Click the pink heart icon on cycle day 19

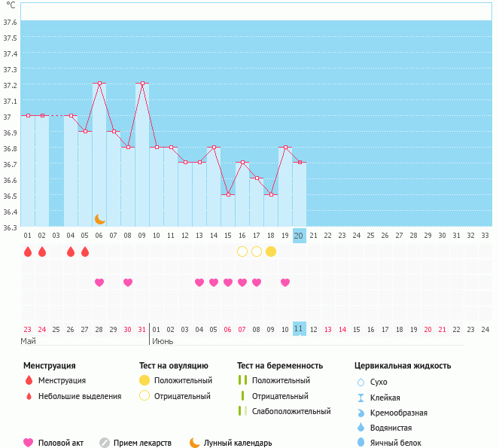[x=285, y=282]
